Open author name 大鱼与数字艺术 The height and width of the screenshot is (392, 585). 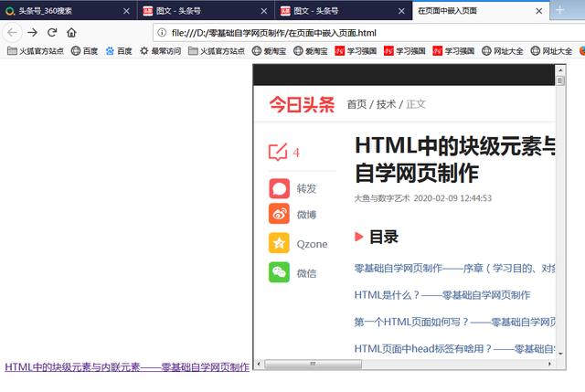pos(382,198)
